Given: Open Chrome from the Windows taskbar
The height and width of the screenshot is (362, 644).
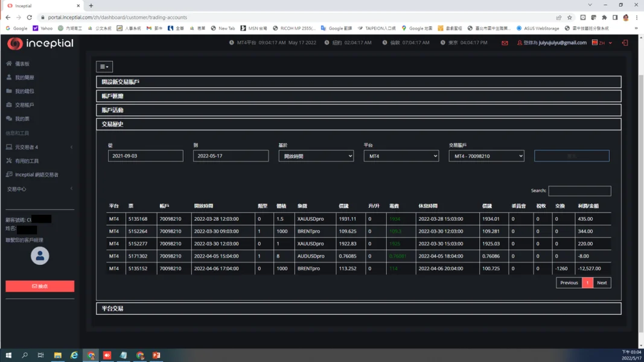Looking at the screenshot, I should pos(91,355).
